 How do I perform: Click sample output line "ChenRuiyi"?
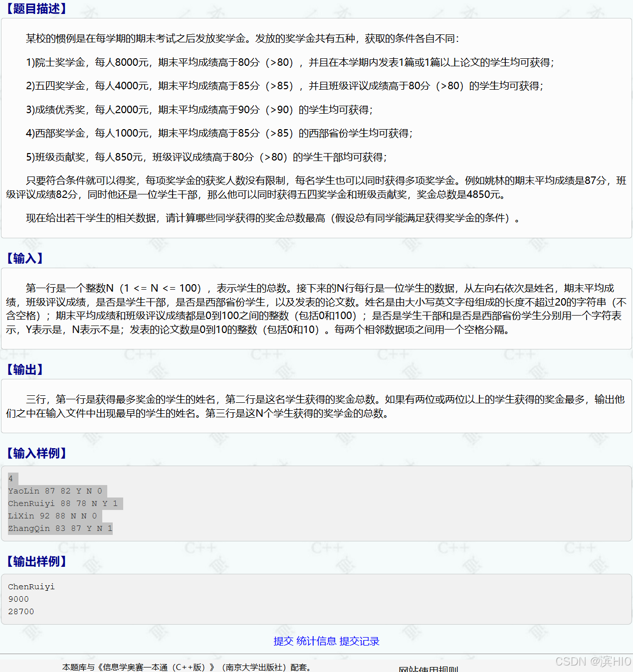click(x=31, y=587)
